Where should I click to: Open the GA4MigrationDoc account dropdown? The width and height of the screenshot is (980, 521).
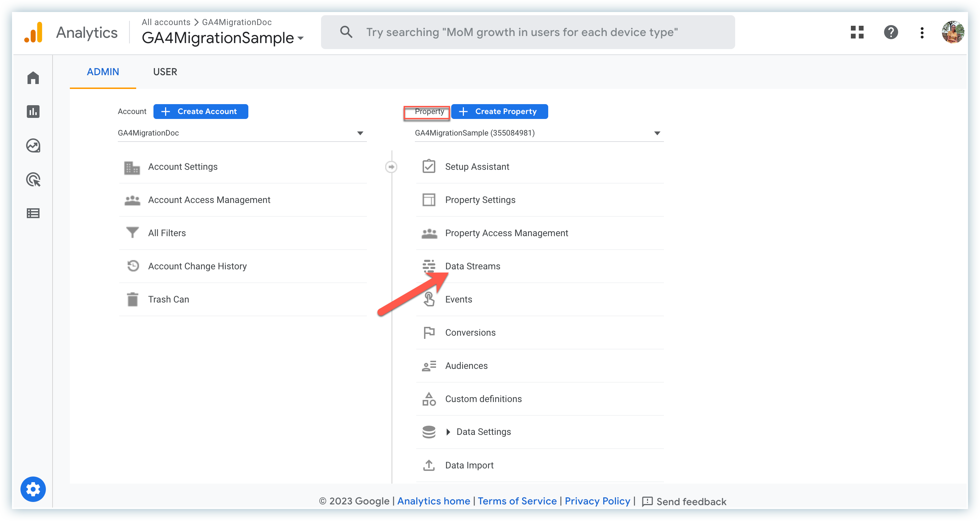242,133
